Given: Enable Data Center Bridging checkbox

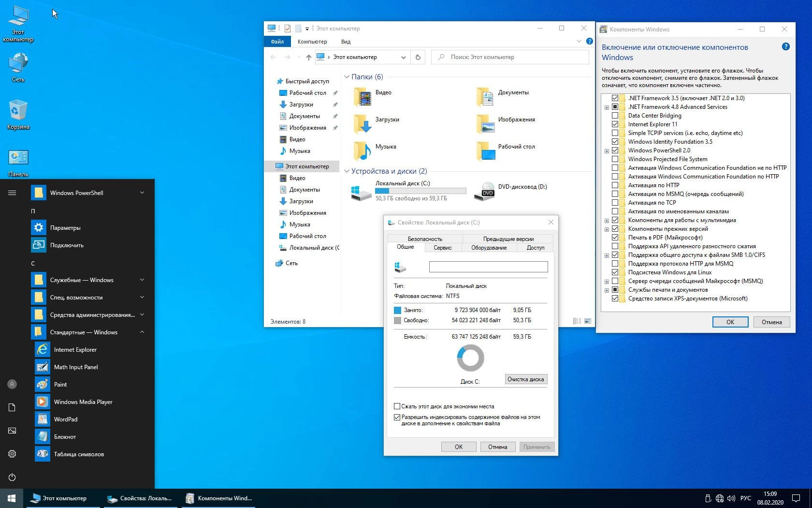Looking at the screenshot, I should [x=615, y=115].
